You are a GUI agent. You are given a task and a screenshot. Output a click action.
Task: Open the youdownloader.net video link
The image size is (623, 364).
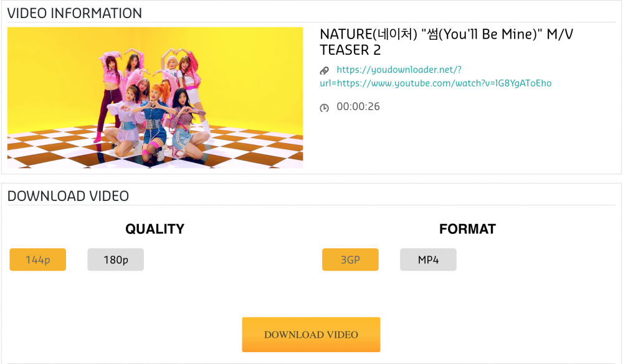click(435, 76)
